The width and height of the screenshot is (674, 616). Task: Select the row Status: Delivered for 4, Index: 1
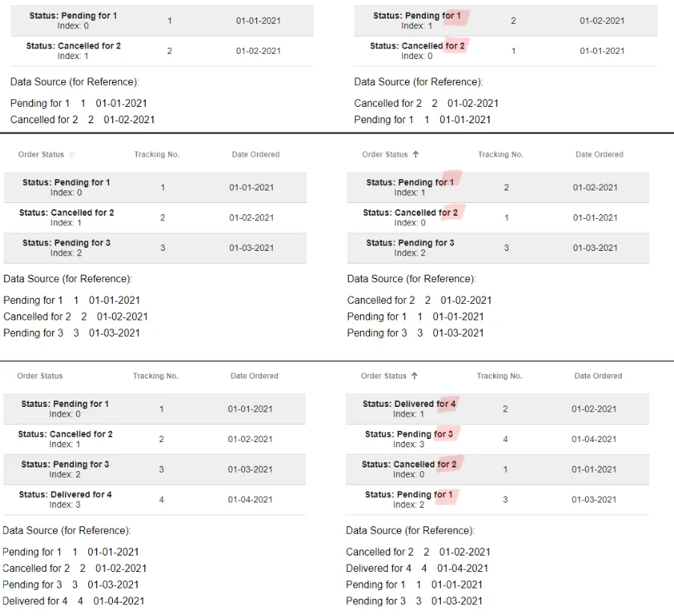point(498,409)
